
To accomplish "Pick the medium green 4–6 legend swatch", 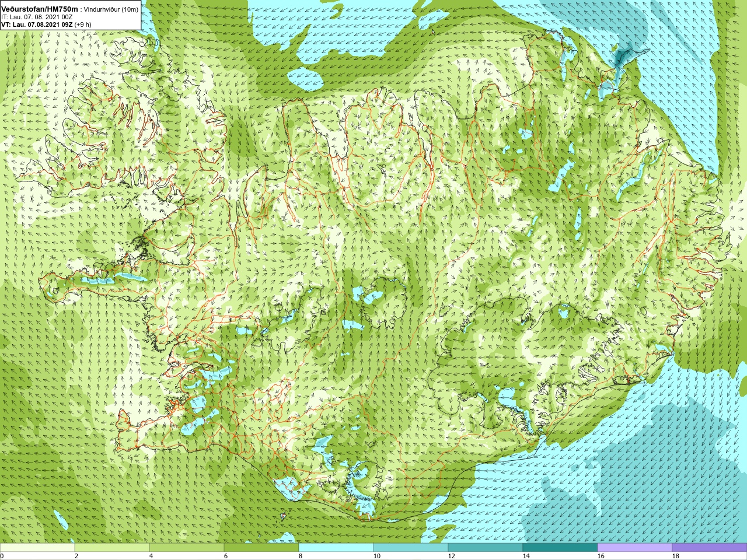I will pyautogui.click(x=187, y=548).
